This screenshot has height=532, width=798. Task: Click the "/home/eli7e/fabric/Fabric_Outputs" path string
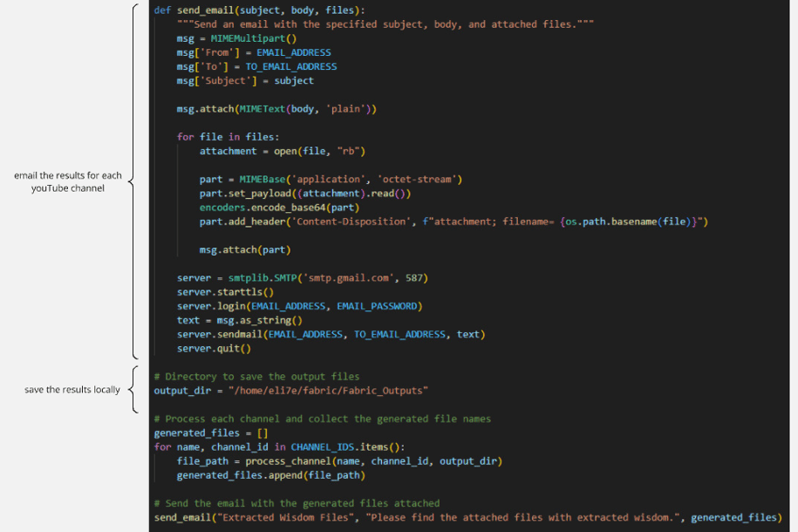pos(328,391)
